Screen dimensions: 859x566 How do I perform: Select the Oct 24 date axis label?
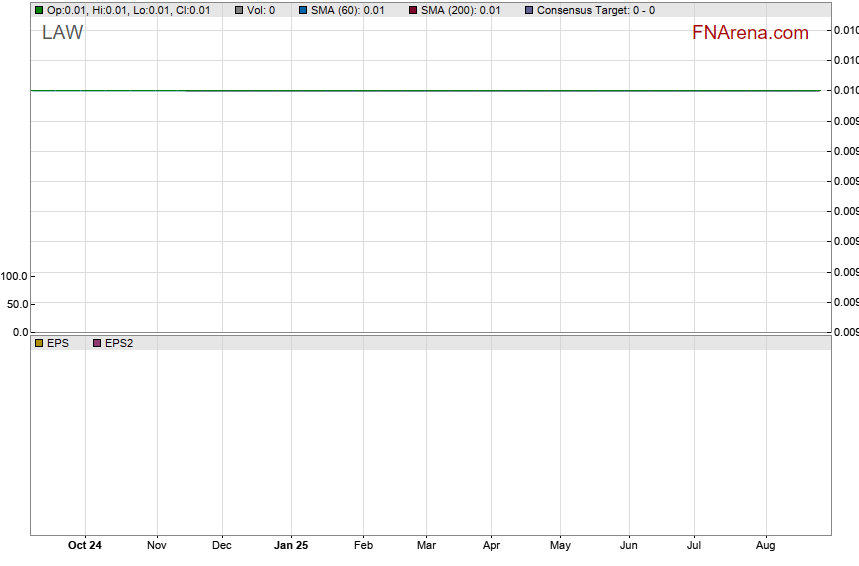point(85,546)
